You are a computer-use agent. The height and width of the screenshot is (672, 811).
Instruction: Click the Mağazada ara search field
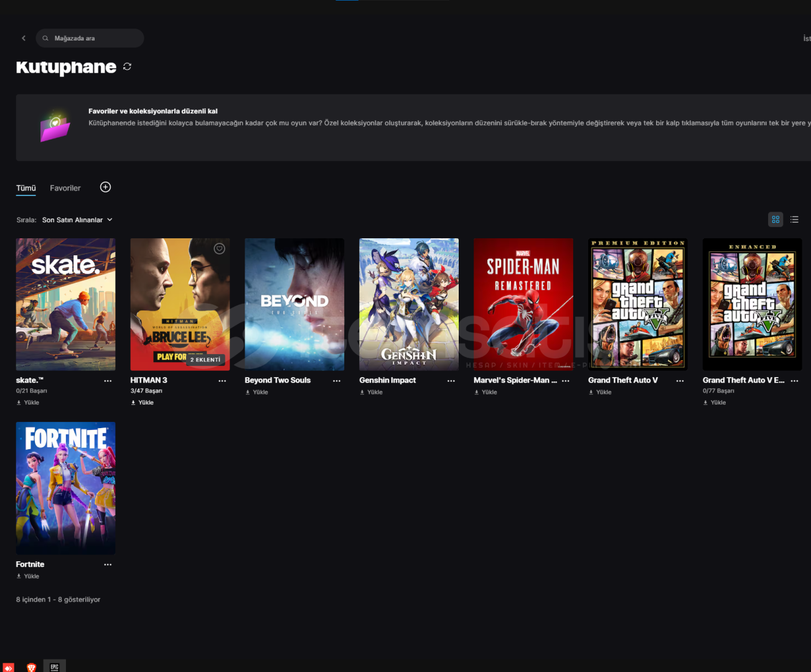coord(90,39)
